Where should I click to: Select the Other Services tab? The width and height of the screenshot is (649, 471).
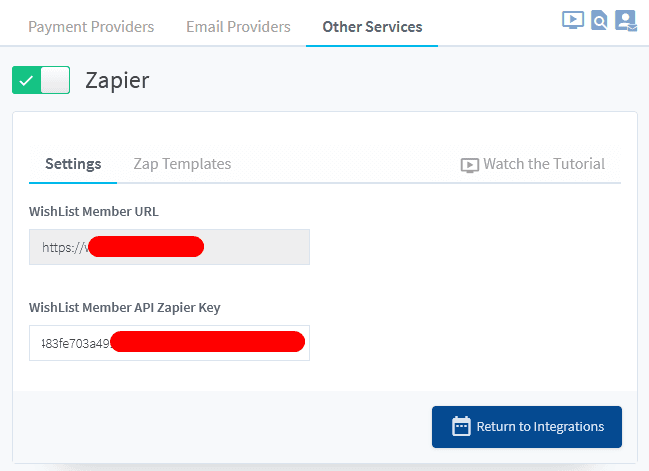tap(372, 27)
